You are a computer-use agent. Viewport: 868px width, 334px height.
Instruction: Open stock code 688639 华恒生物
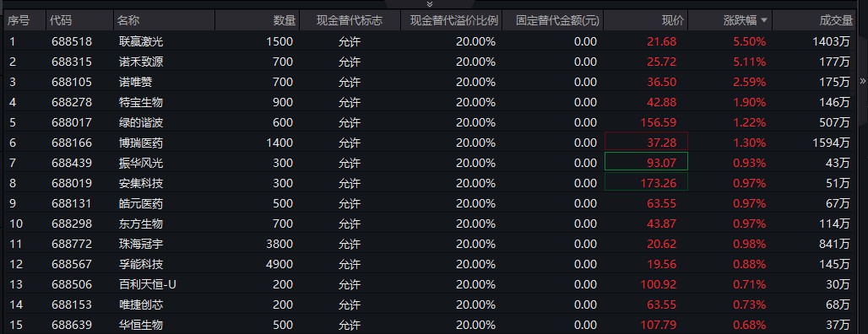click(x=72, y=325)
